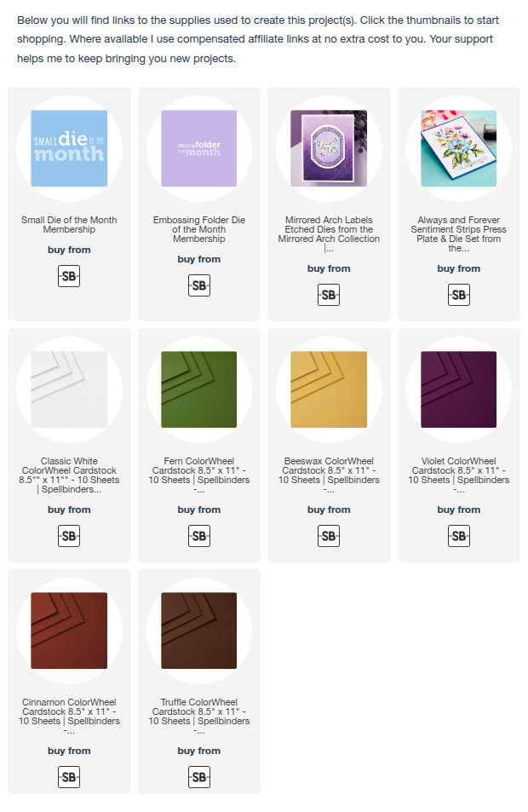
Task: Click the floral Always and Forever card thumbnail
Action: tap(459, 148)
